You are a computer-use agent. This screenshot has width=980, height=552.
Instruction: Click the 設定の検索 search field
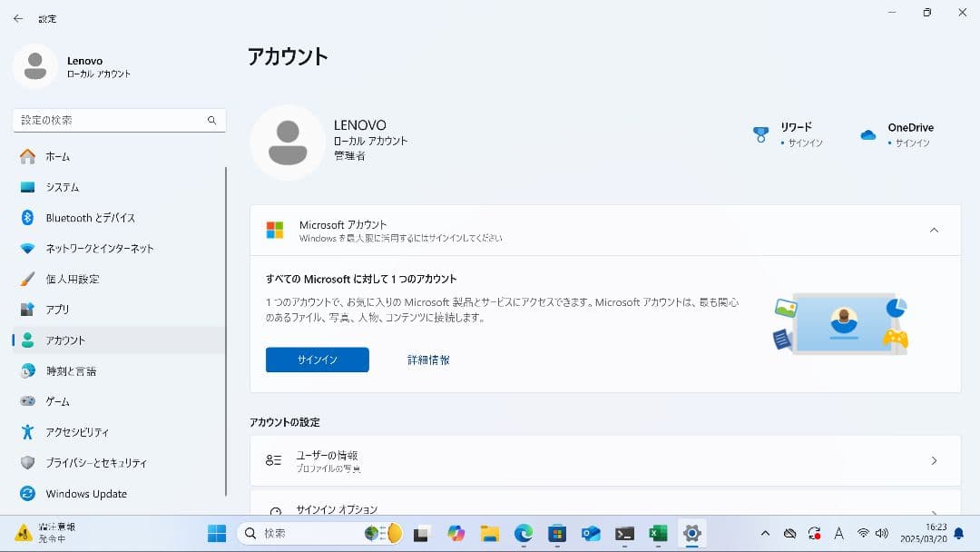[119, 119]
